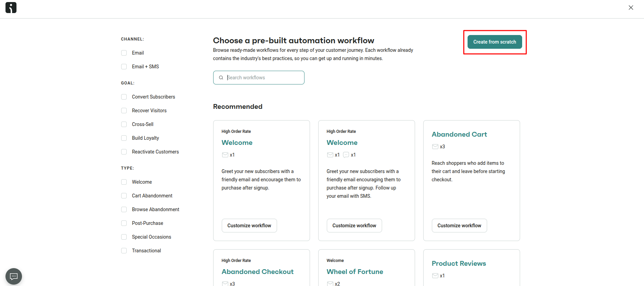
Task: Check the Build Loyalty goal filter
Action: point(124,138)
